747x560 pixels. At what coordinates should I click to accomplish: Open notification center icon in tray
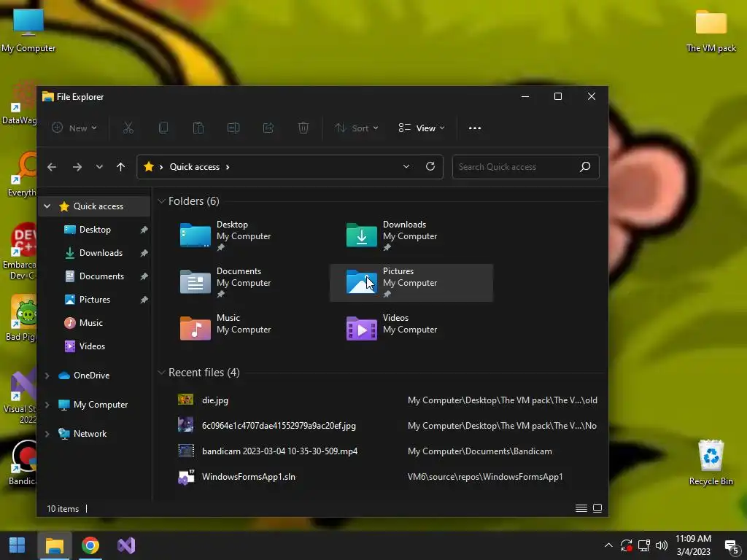[x=731, y=547]
